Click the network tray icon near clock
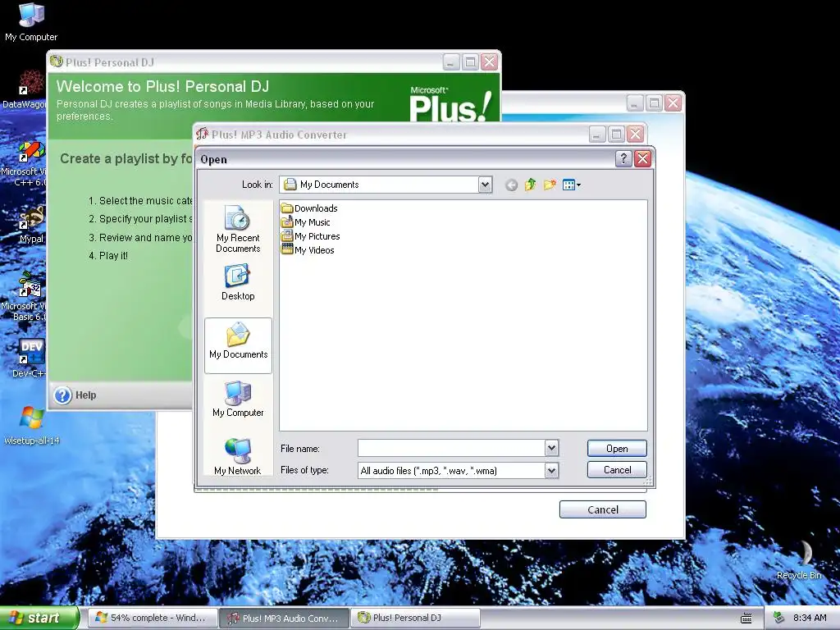The image size is (840, 630). (x=779, y=618)
